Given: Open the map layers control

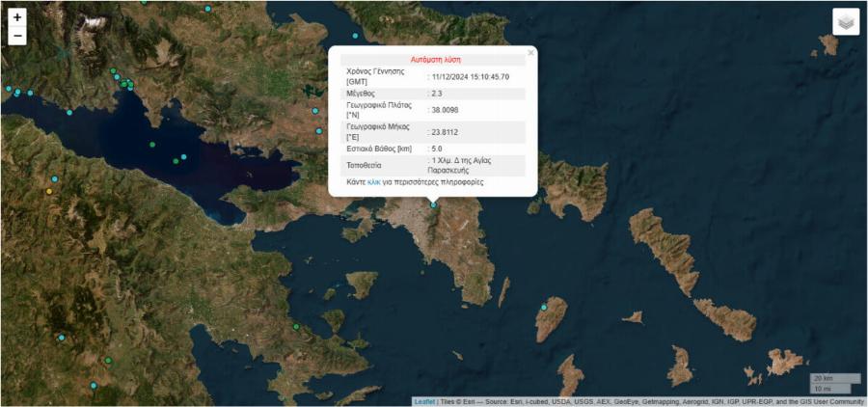Looking at the screenshot, I should click(x=846, y=22).
